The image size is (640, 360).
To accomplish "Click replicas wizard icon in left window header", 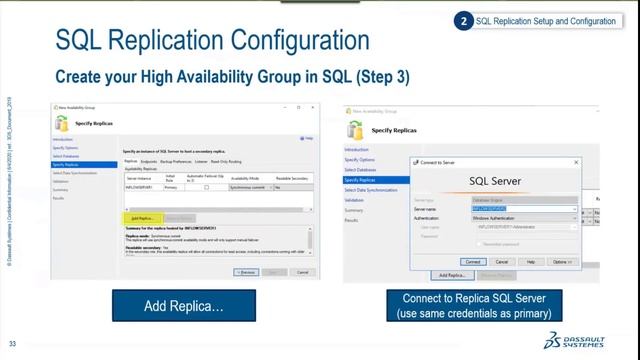I will coord(62,123).
